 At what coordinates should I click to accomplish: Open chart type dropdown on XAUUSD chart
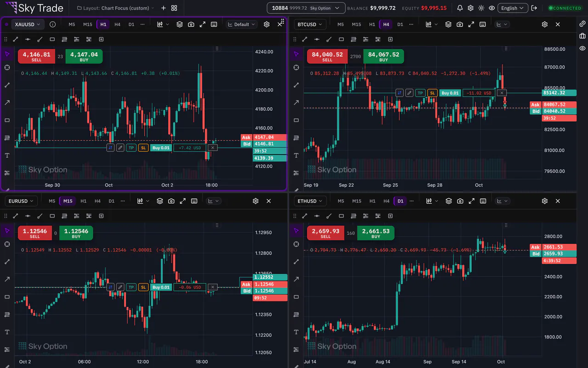[163, 24]
